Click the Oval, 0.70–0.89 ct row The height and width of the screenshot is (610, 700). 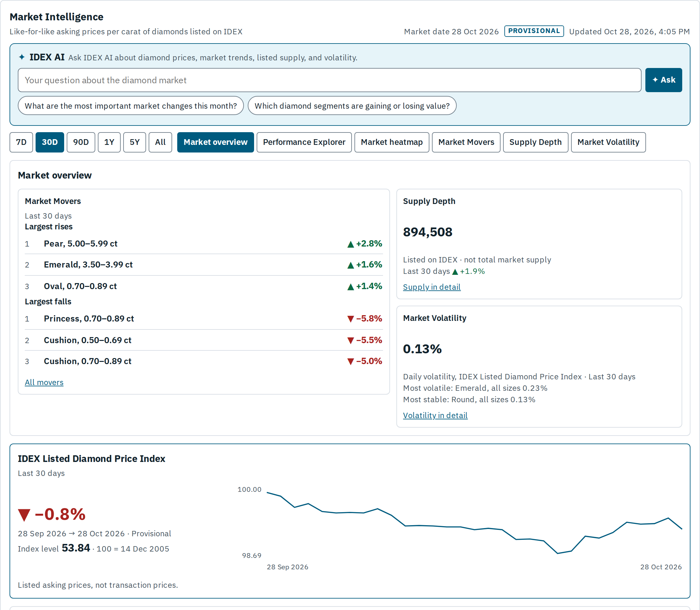point(204,286)
